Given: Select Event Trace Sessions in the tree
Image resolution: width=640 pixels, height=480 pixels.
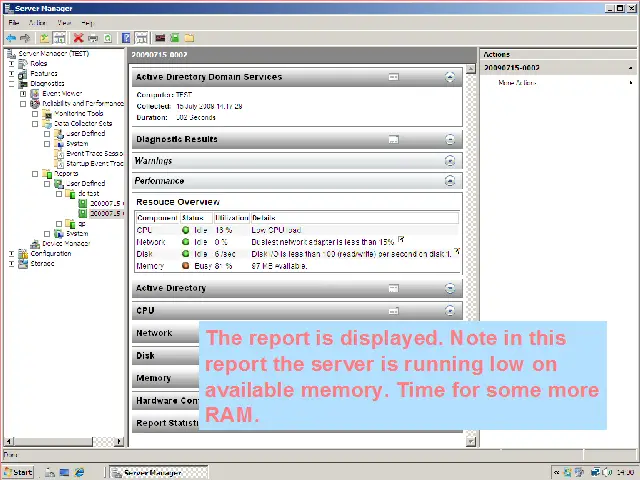Looking at the screenshot, I should click(94, 154).
